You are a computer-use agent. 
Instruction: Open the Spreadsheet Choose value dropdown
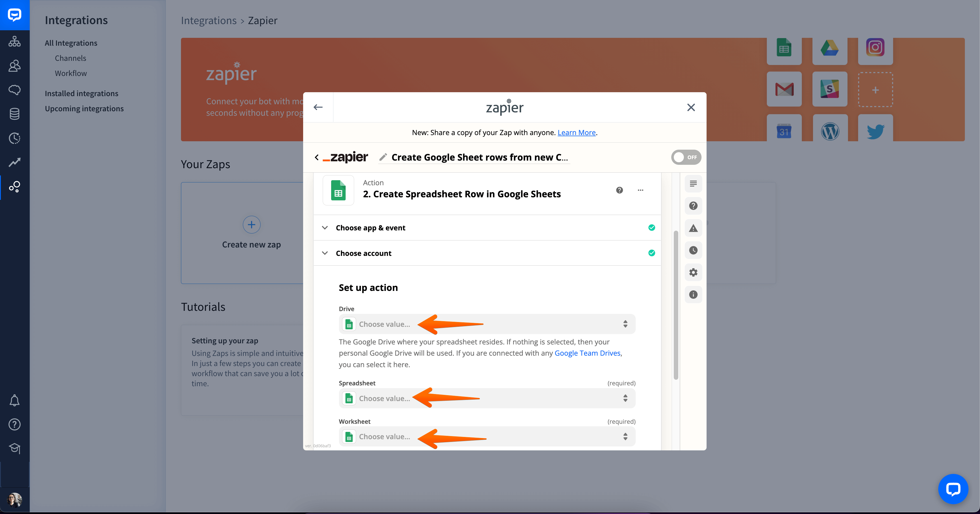pyautogui.click(x=487, y=398)
